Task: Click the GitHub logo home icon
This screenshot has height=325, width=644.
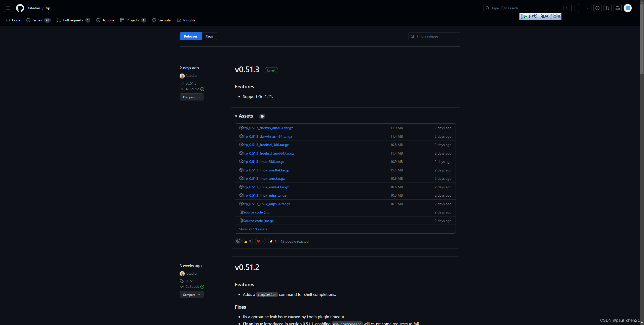Action: pyautogui.click(x=20, y=8)
